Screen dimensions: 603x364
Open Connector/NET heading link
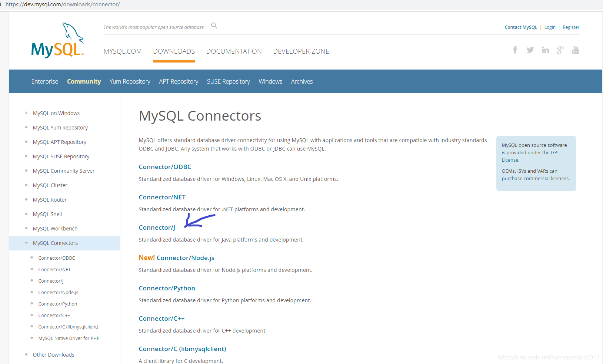(x=162, y=197)
